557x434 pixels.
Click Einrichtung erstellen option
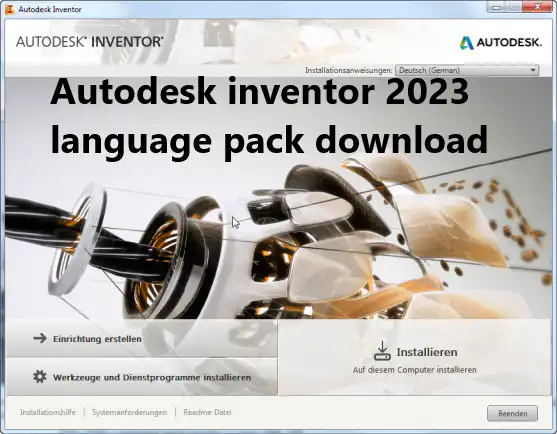[x=142, y=338]
